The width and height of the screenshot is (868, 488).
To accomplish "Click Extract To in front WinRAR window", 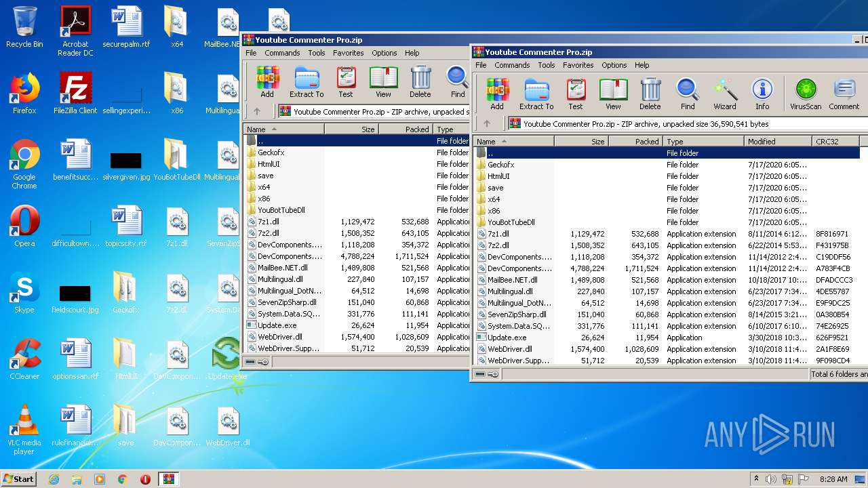I will 536,94.
